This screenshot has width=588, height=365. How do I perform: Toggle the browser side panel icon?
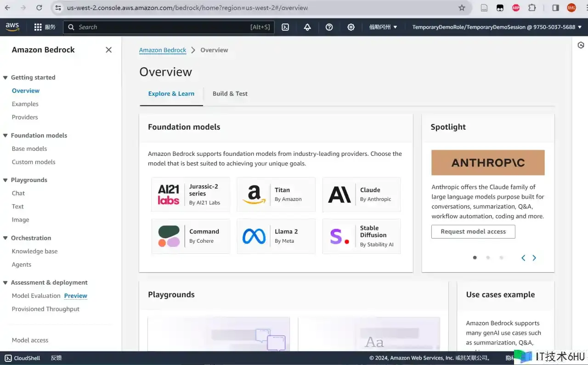tap(555, 8)
